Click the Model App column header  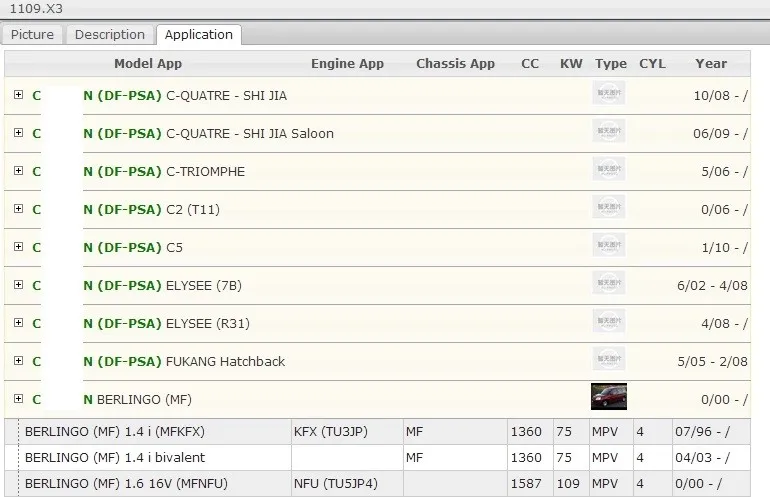click(148, 64)
